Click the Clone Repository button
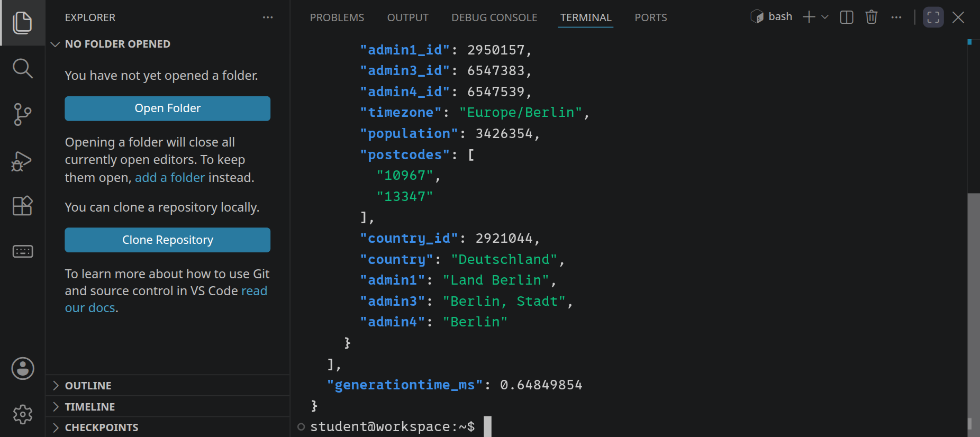 click(x=167, y=240)
